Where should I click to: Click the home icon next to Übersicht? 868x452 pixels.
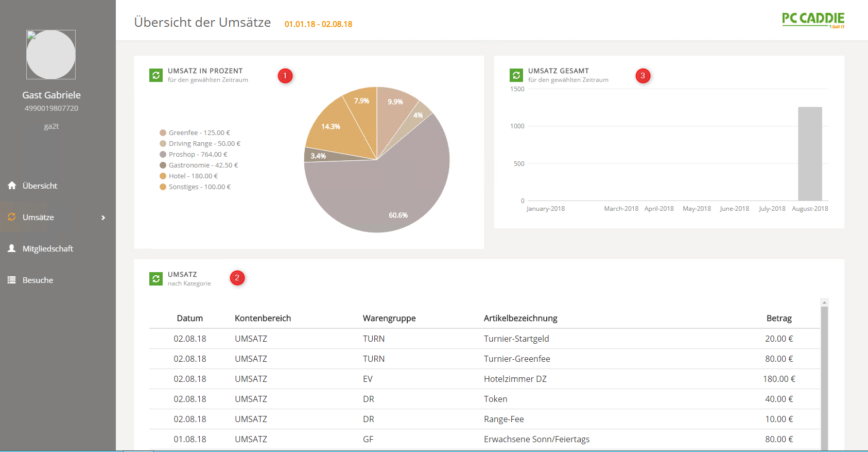coord(12,186)
